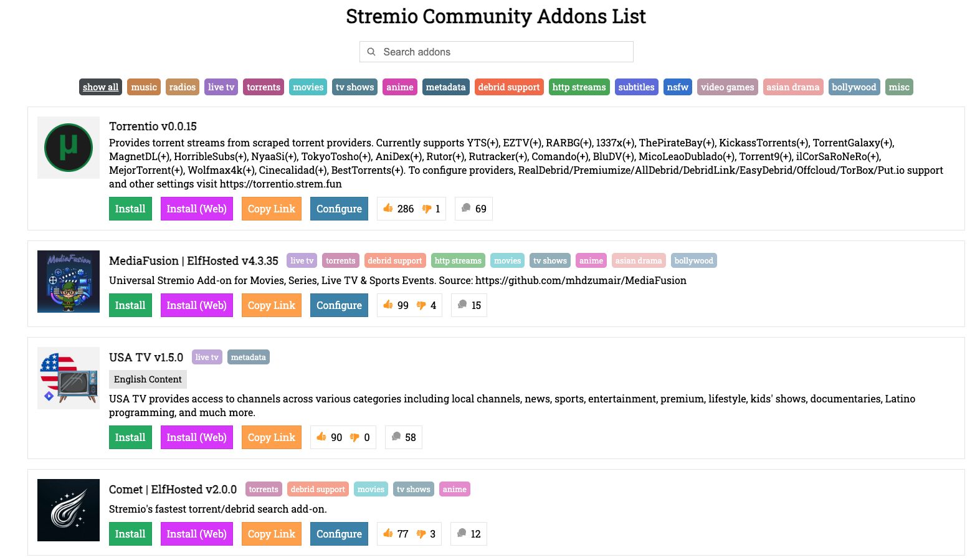Filter by the radios tag

pos(183,87)
